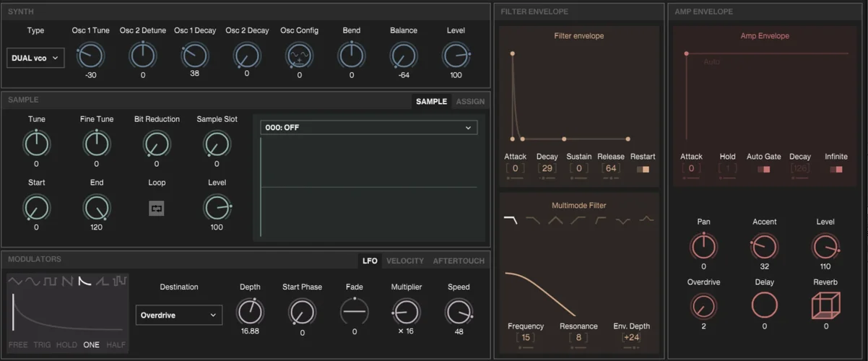868x361 pixels.
Task: Click the sample Loop icon
Action: point(157,209)
